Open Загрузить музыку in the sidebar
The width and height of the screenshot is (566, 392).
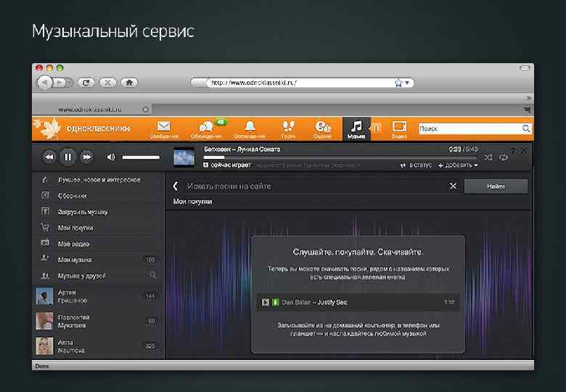pos(98,212)
